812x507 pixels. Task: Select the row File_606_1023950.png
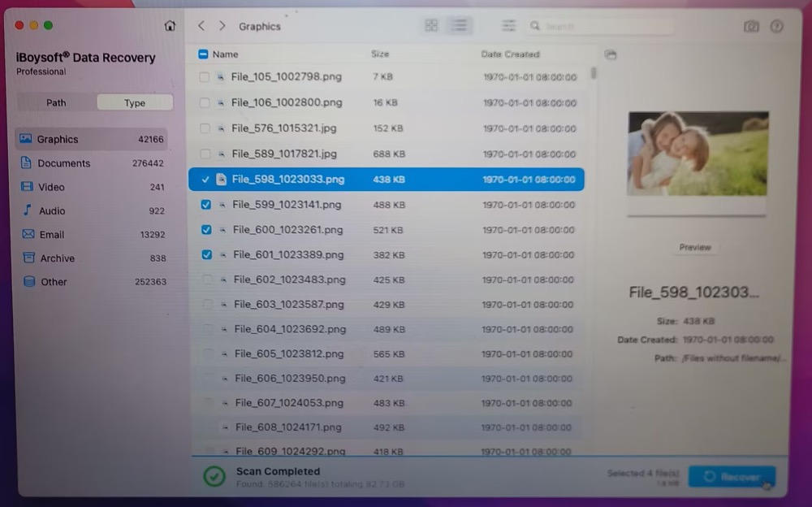[x=387, y=379]
